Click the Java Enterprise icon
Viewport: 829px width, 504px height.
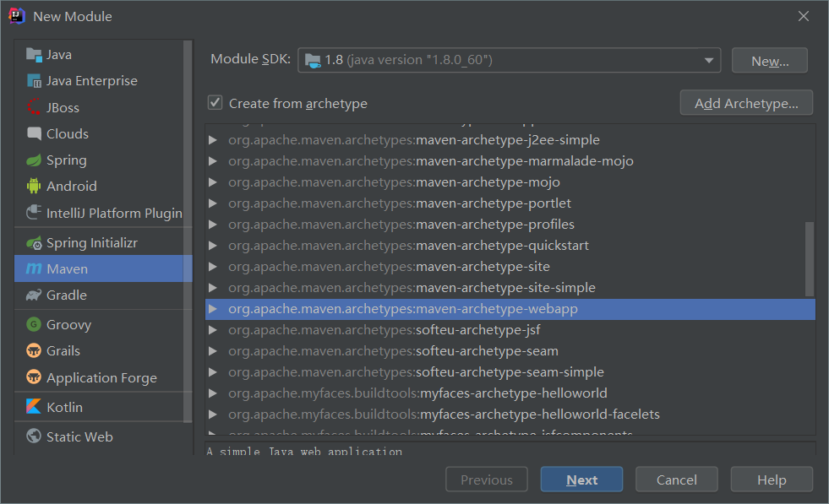[34, 81]
